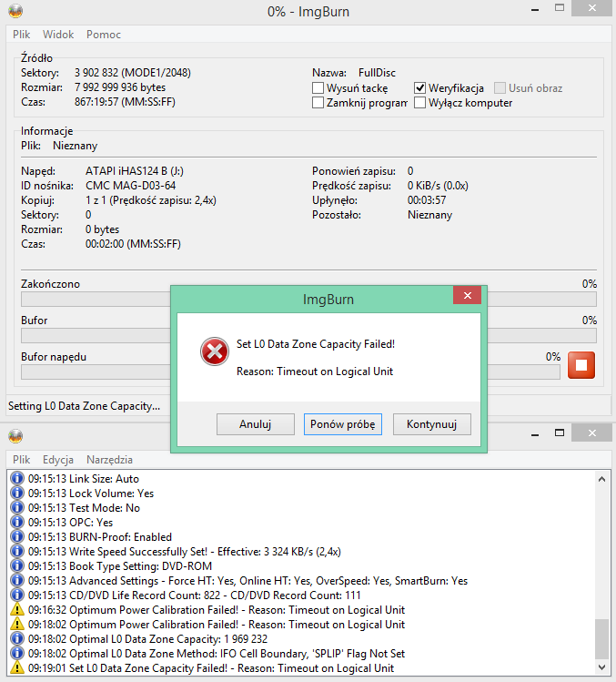Image resolution: width=616 pixels, height=682 pixels.
Task: Click warning icon at 09:18:02 calibration entry
Action: click(x=17, y=624)
